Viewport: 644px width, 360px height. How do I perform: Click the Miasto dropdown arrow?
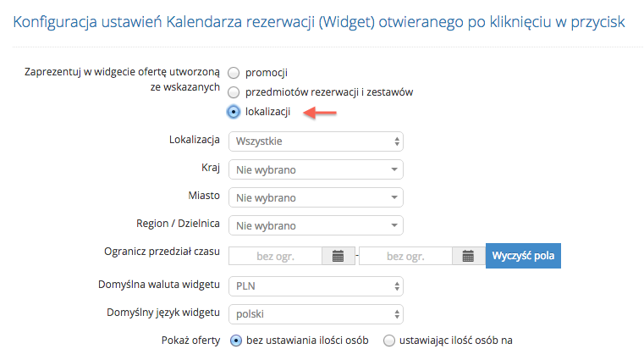pyautogui.click(x=394, y=197)
